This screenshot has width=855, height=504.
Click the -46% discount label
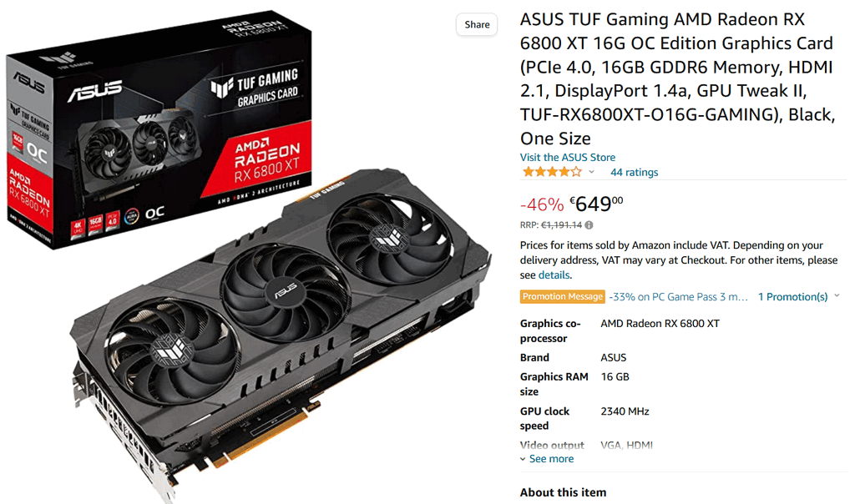click(x=541, y=205)
